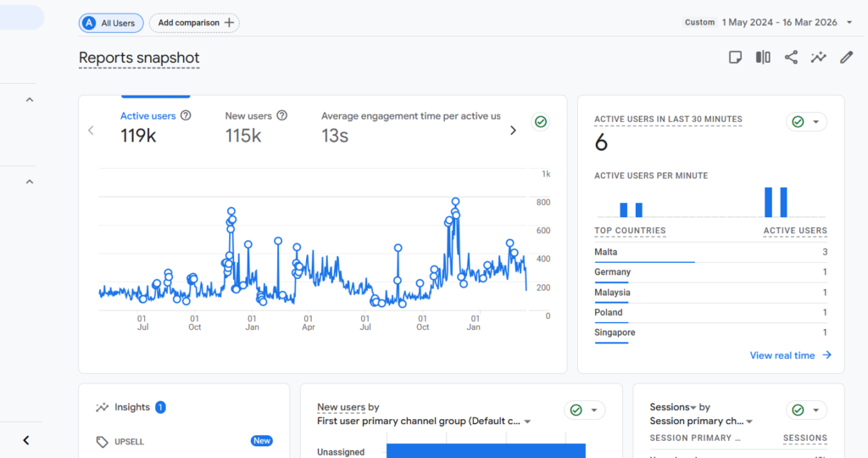
Task: Open the custom date range dropdown
Action: click(x=849, y=23)
